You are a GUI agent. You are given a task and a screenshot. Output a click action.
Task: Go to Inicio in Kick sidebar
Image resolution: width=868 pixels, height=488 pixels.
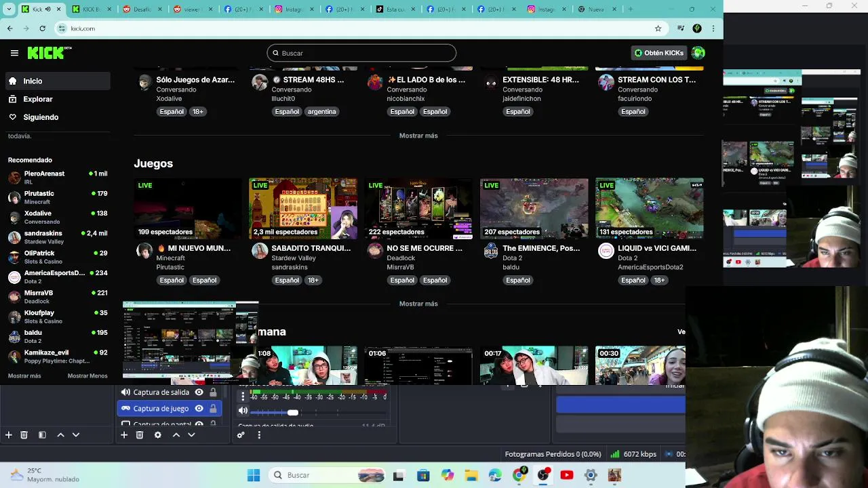pos(58,81)
